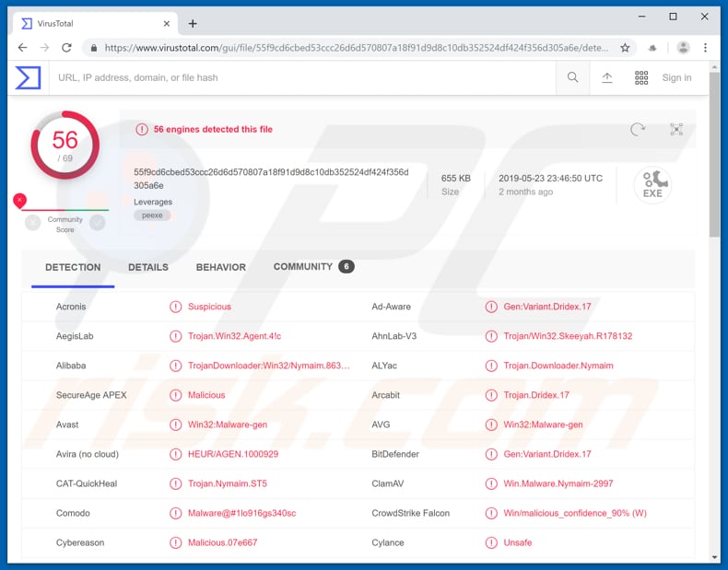728x570 pixels.
Task: Click the similar files graph icon
Action: coord(676,130)
